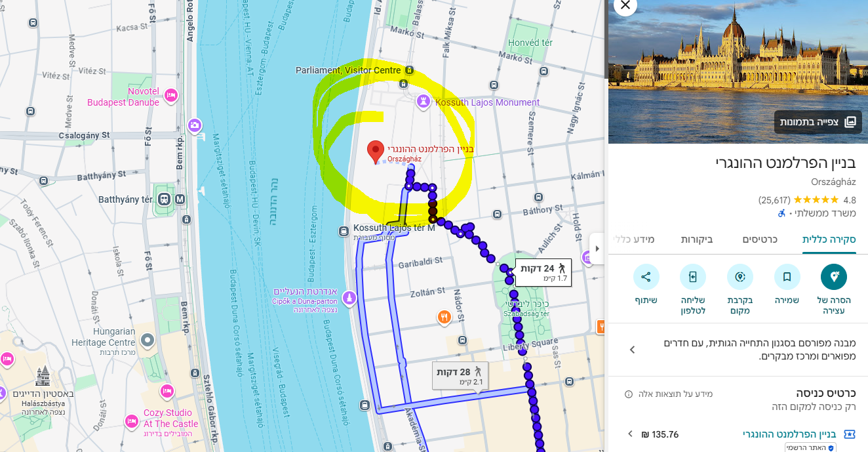Select the סקירה כללית overview tab
Screen dimensions: 868x452
(x=829, y=239)
